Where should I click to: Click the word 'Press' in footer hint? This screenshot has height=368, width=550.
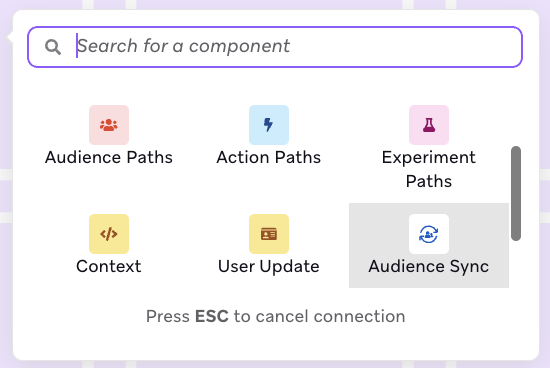168,316
